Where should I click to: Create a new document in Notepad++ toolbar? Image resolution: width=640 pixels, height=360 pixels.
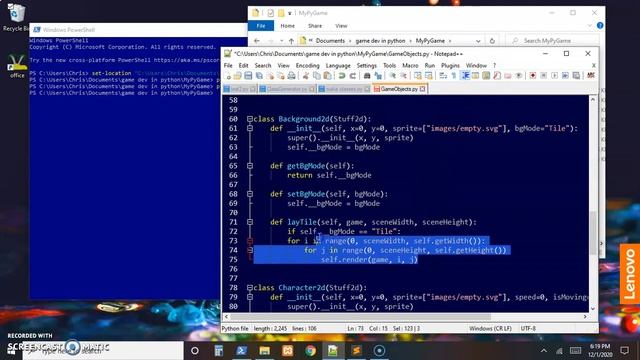click(228, 76)
